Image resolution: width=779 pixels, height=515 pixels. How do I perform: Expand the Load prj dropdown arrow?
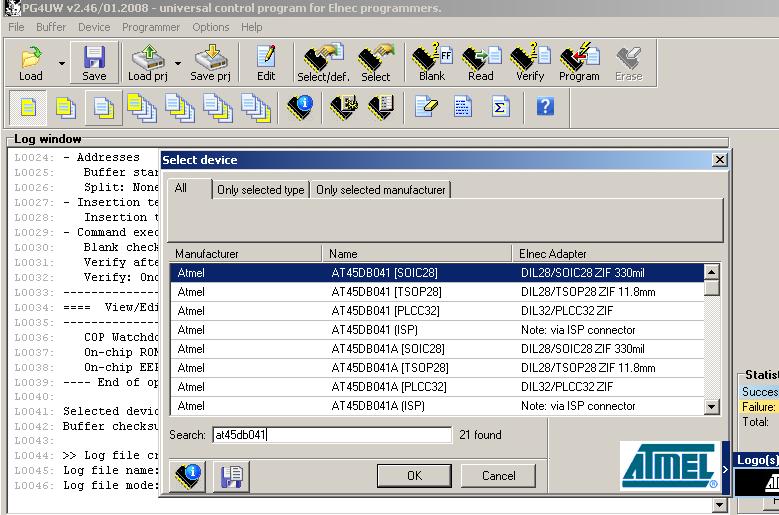pyautogui.click(x=177, y=63)
